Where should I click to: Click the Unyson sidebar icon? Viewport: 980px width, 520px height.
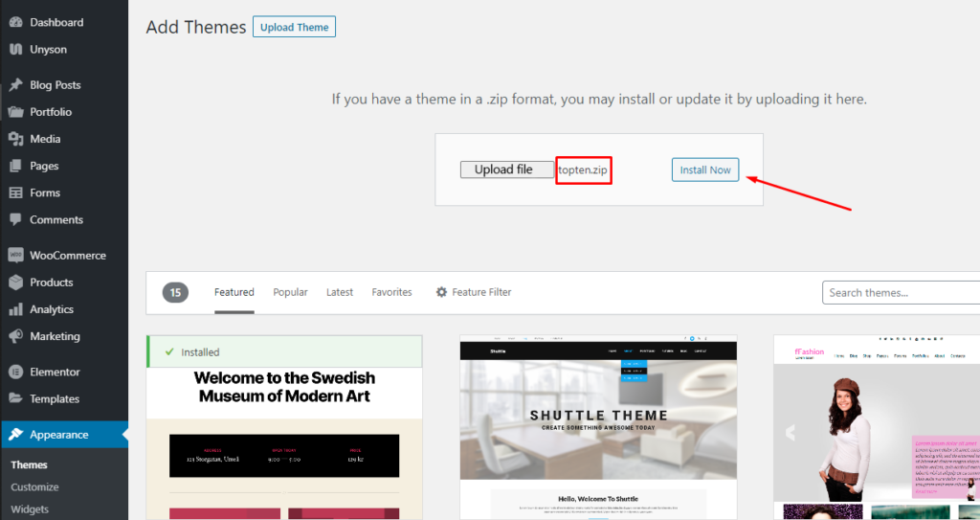[x=16, y=50]
